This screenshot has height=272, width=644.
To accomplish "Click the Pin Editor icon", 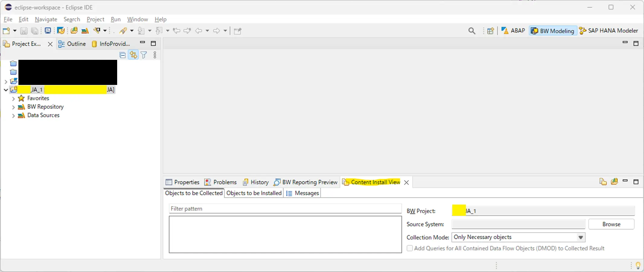I will 238,31.
